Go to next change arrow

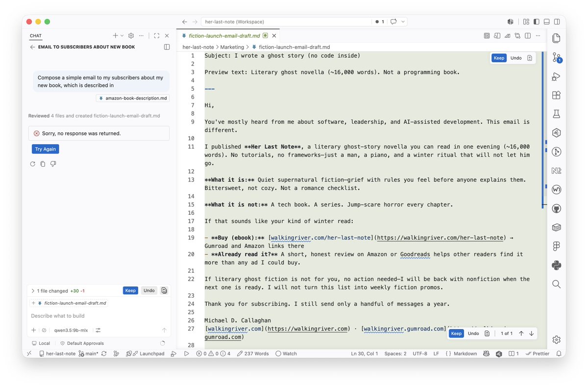pos(531,334)
